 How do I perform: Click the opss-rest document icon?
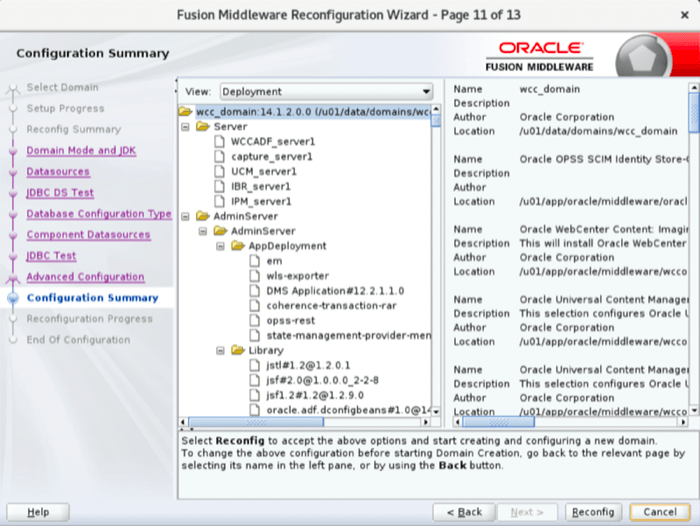pos(254,321)
